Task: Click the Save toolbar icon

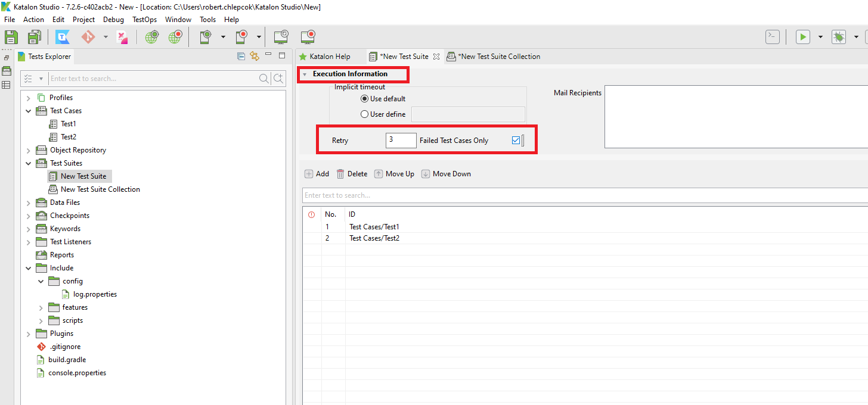Action: (x=11, y=37)
